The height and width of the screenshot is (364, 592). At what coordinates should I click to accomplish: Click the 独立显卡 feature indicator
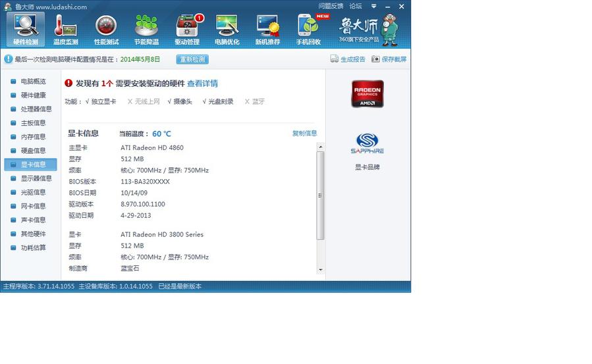(x=101, y=101)
